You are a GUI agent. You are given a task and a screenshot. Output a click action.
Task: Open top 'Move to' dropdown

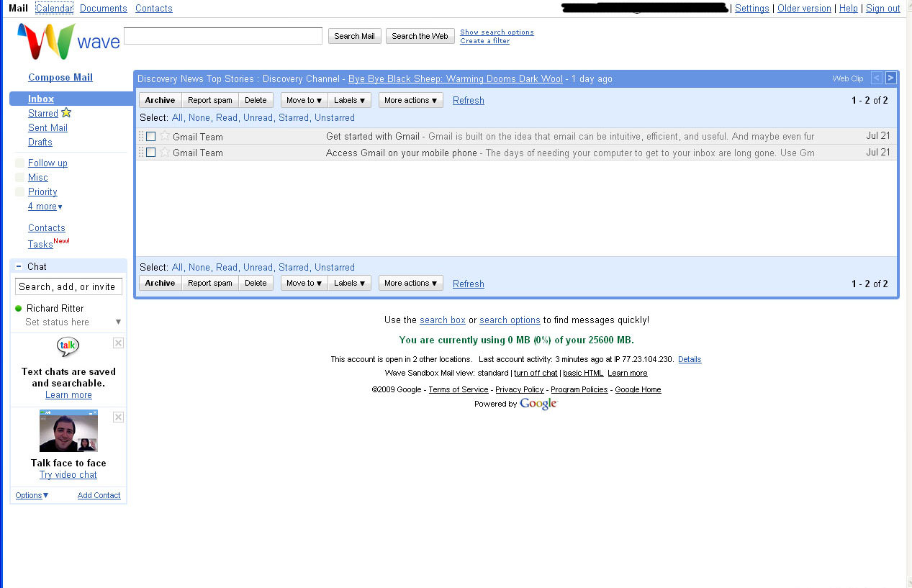pyautogui.click(x=304, y=100)
